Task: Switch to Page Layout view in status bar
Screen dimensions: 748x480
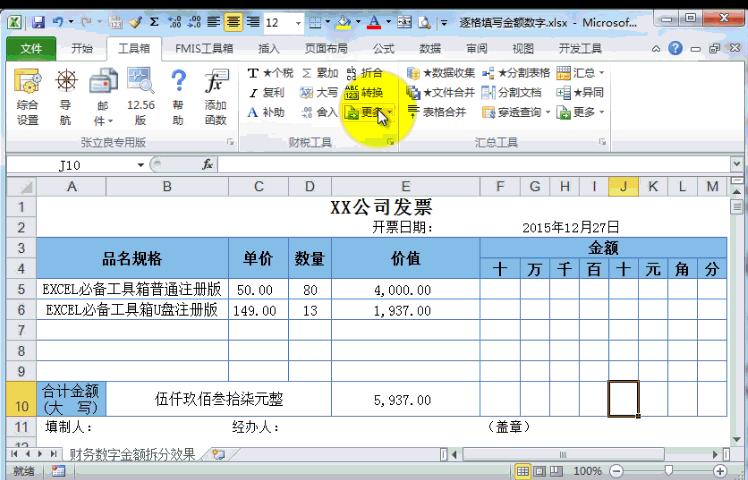Action: pyautogui.click(x=539, y=471)
